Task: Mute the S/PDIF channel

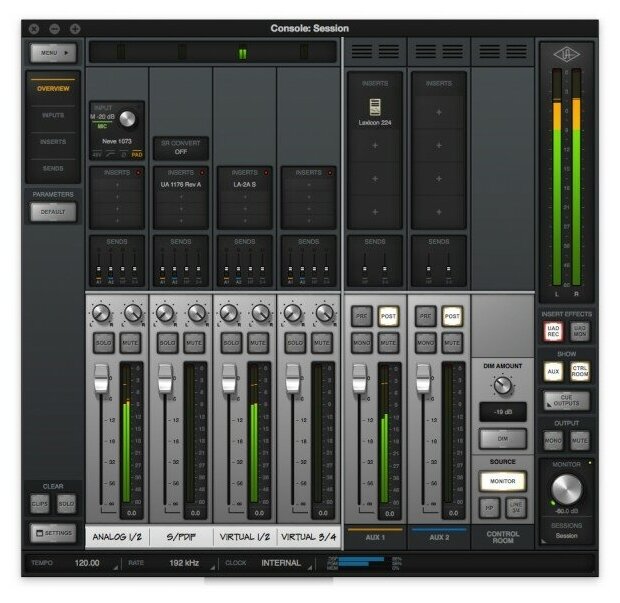Action: [194, 342]
